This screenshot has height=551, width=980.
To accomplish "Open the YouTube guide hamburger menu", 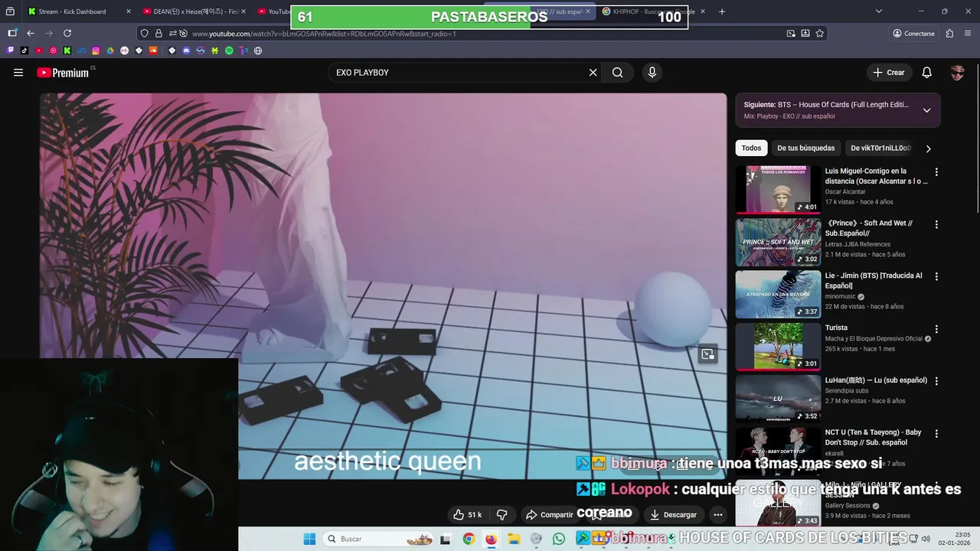I will (x=18, y=73).
